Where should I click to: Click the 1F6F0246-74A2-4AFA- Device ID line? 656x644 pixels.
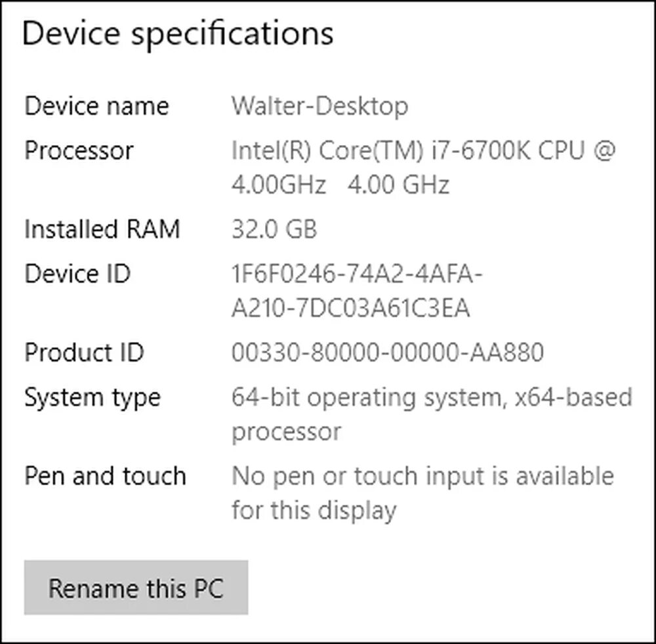tap(357, 274)
